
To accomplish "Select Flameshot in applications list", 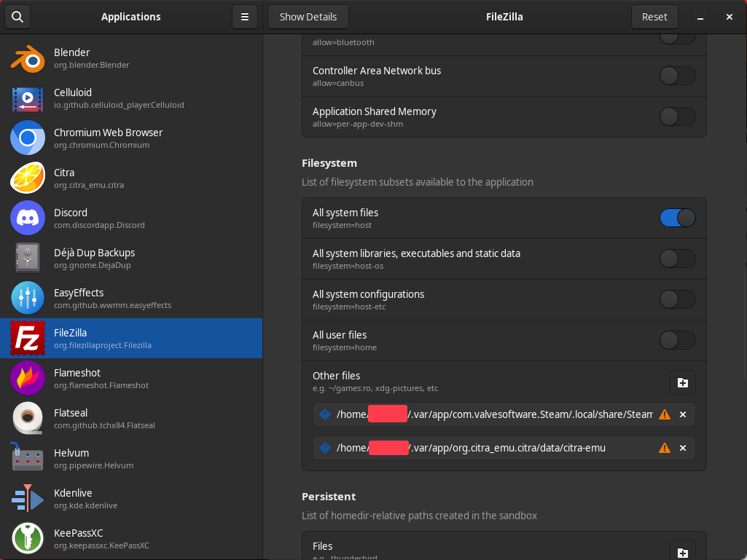I will click(131, 378).
